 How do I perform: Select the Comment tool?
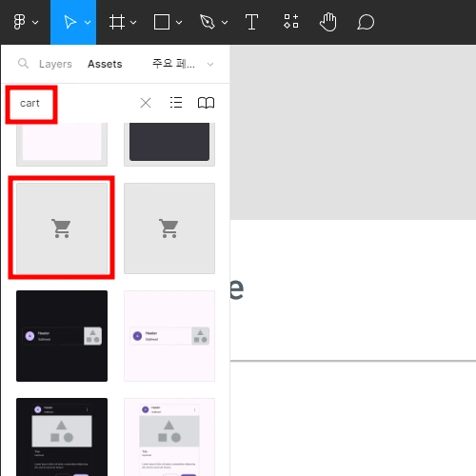(x=366, y=22)
